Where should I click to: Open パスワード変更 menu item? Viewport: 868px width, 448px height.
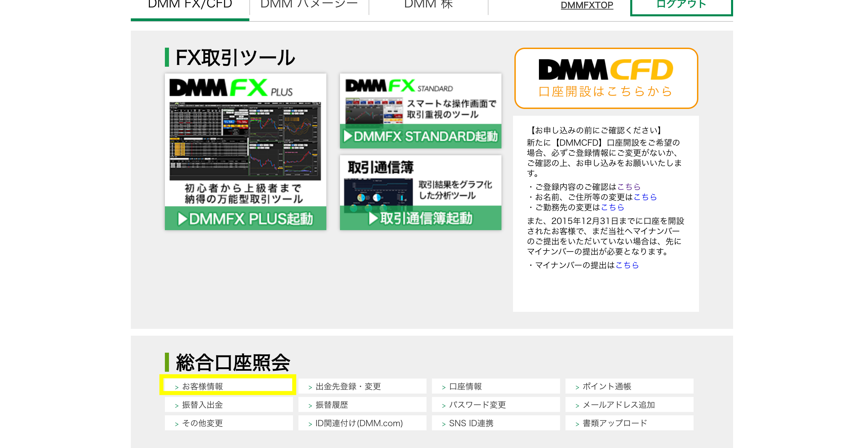pos(496,404)
